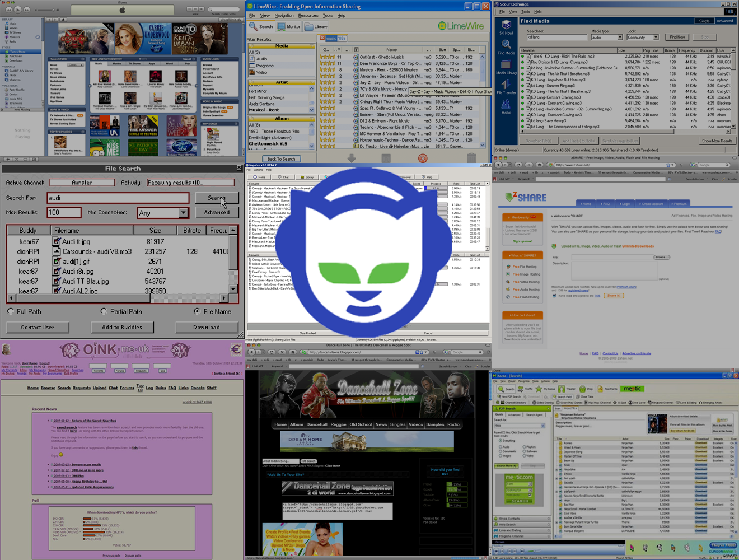Click Home in Napster toolbar
Image resolution: width=739 pixels, height=560 pixels.
click(259, 177)
